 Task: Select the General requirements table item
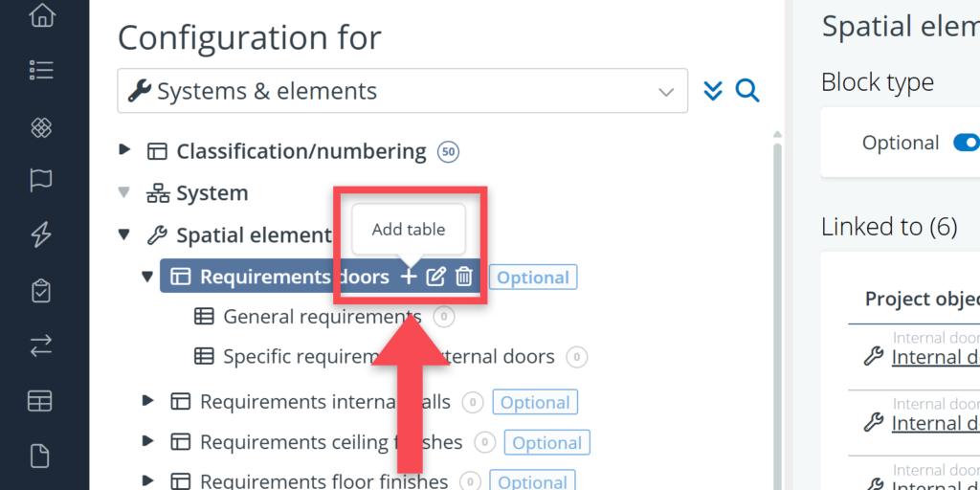pos(322,317)
